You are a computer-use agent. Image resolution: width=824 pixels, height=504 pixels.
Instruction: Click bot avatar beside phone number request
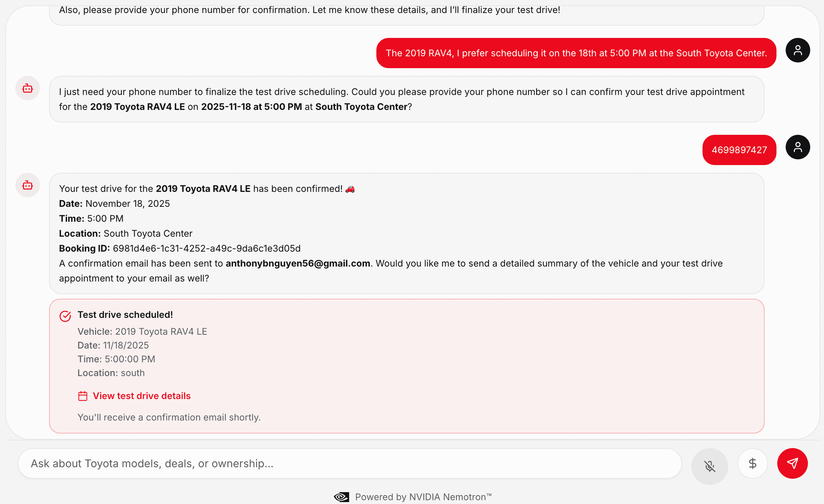28,88
